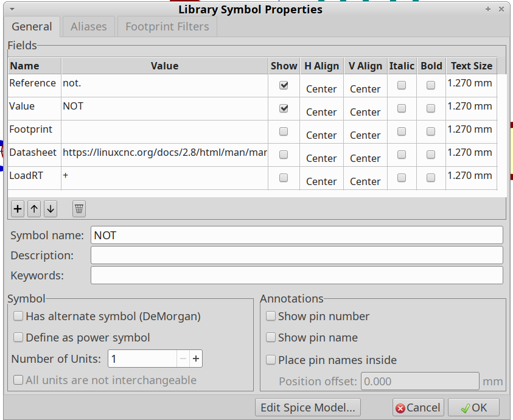513x420 pixels.
Task: Click the Symbol name input field
Action: point(296,235)
